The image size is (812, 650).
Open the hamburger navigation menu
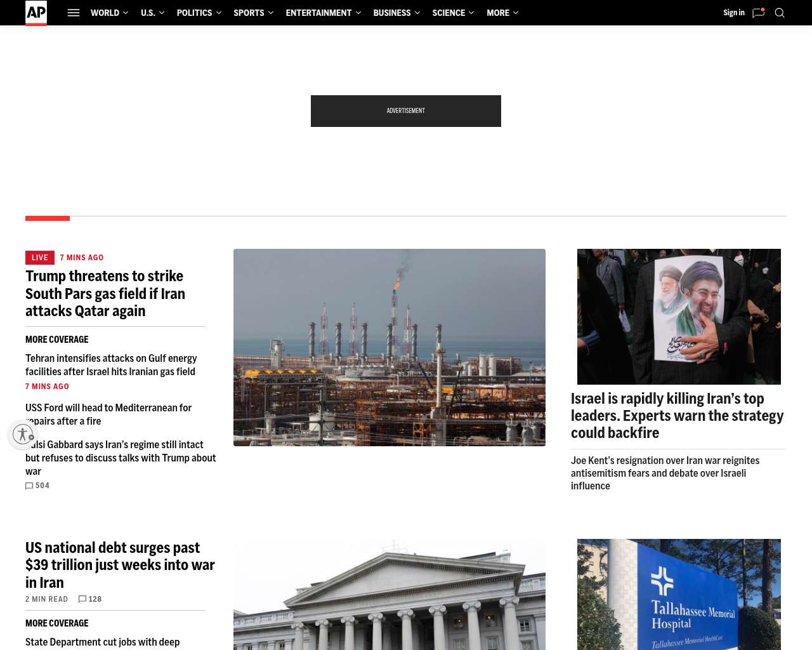[x=74, y=13]
